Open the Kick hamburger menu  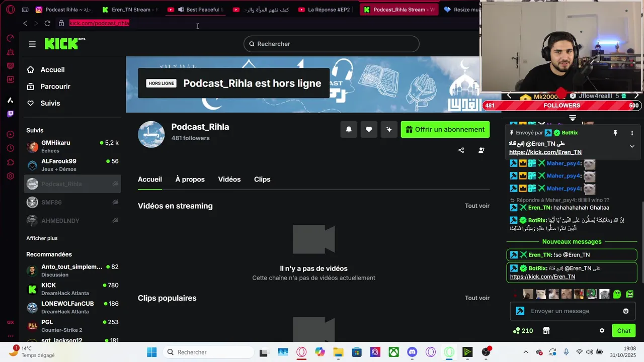pyautogui.click(x=32, y=44)
